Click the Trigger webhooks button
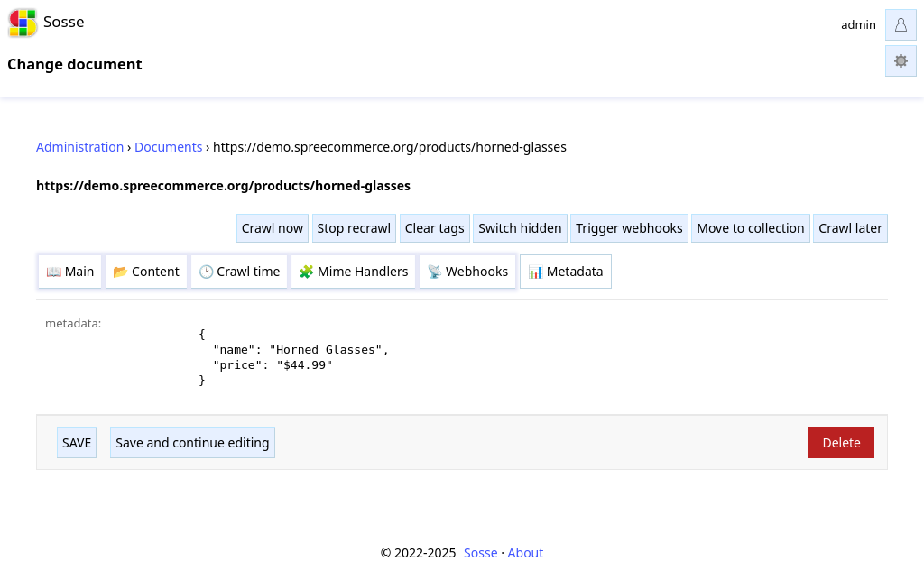Image resolution: width=924 pixels, height=571 pixels. pos(629,228)
